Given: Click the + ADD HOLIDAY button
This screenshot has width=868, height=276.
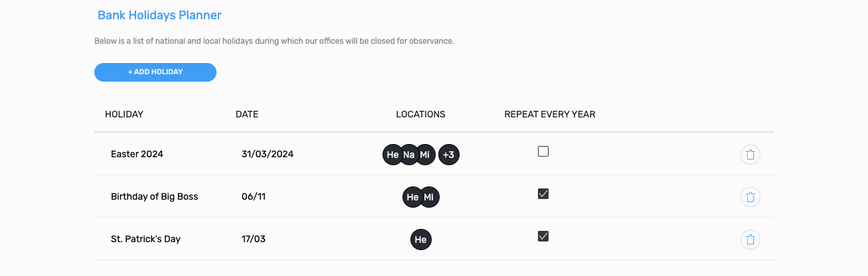Looking at the screenshot, I should [155, 72].
